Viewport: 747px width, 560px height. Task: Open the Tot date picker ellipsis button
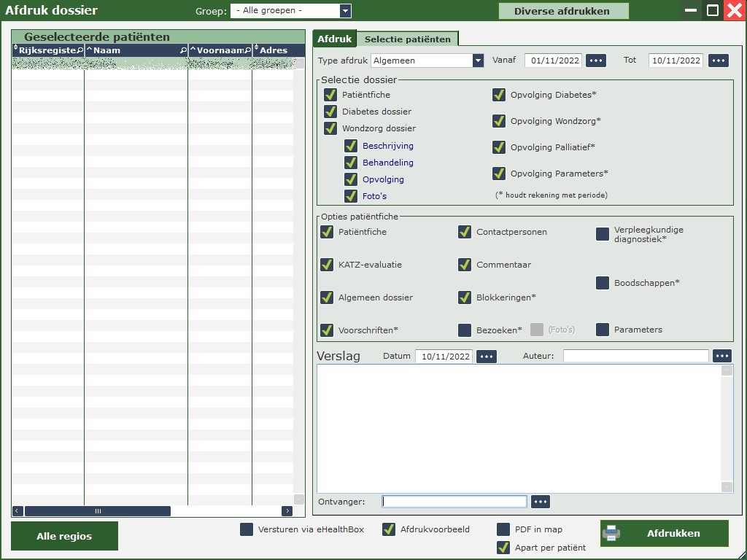click(x=719, y=61)
